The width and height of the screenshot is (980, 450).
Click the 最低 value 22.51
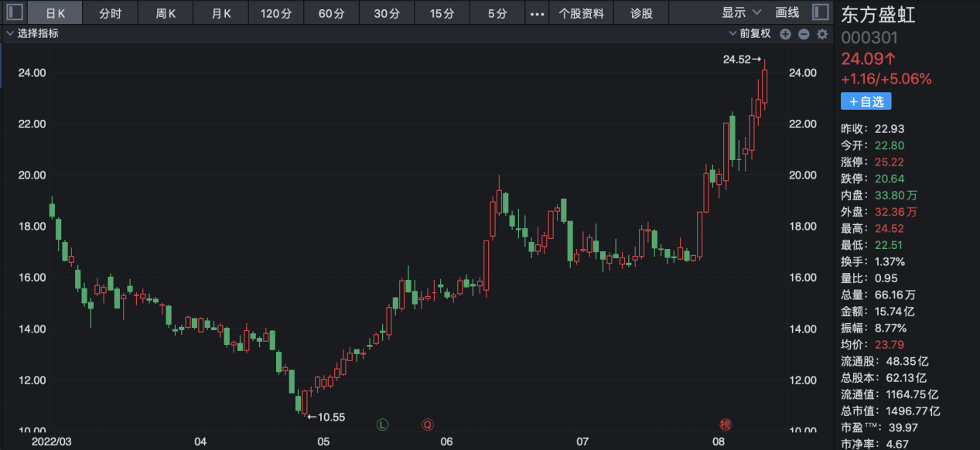coord(890,245)
